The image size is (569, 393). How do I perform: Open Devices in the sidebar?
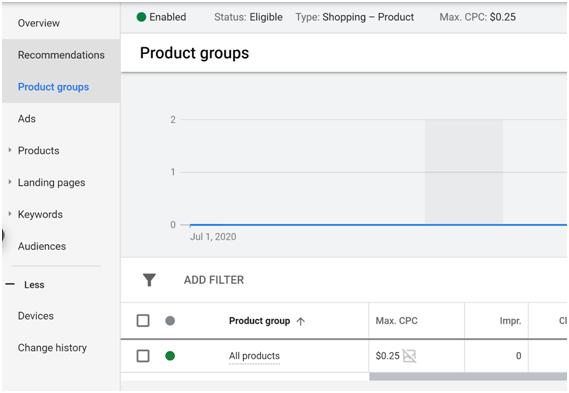tap(36, 316)
